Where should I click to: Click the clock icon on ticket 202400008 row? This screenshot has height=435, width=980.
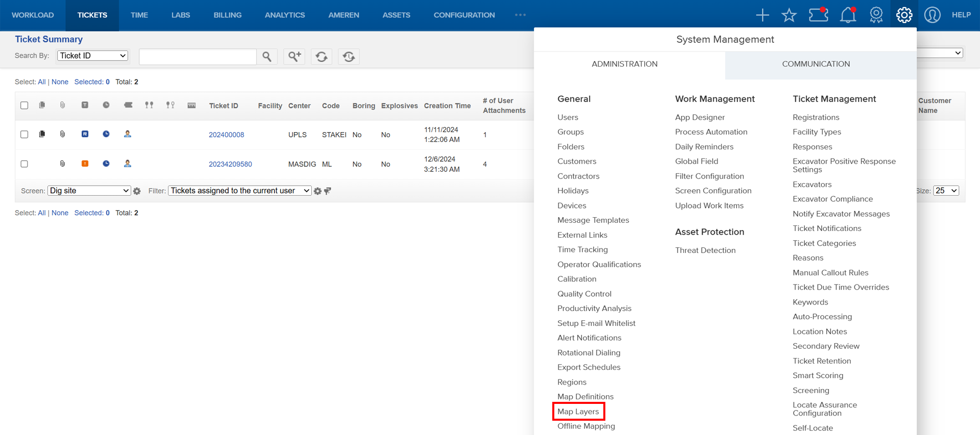[106, 134]
